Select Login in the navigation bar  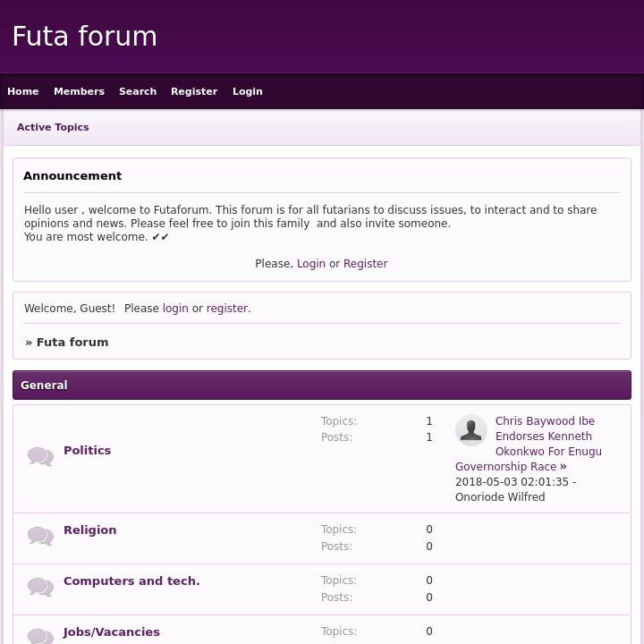(248, 91)
